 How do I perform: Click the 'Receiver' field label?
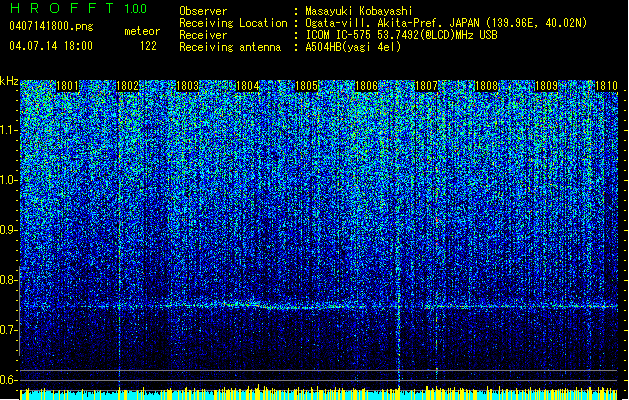203,35
